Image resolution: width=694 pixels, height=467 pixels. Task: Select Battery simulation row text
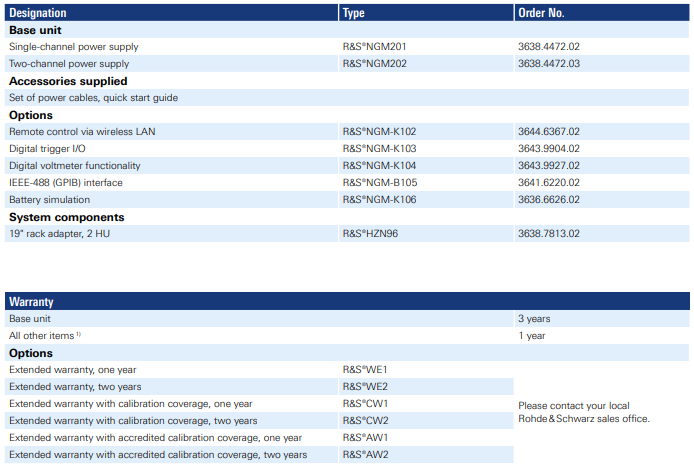coord(49,200)
